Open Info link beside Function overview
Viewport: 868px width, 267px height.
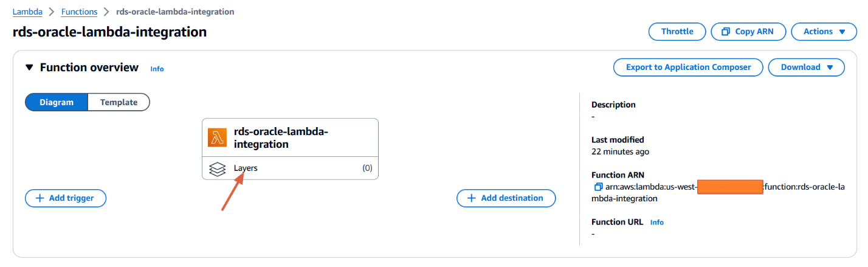pyautogui.click(x=157, y=69)
